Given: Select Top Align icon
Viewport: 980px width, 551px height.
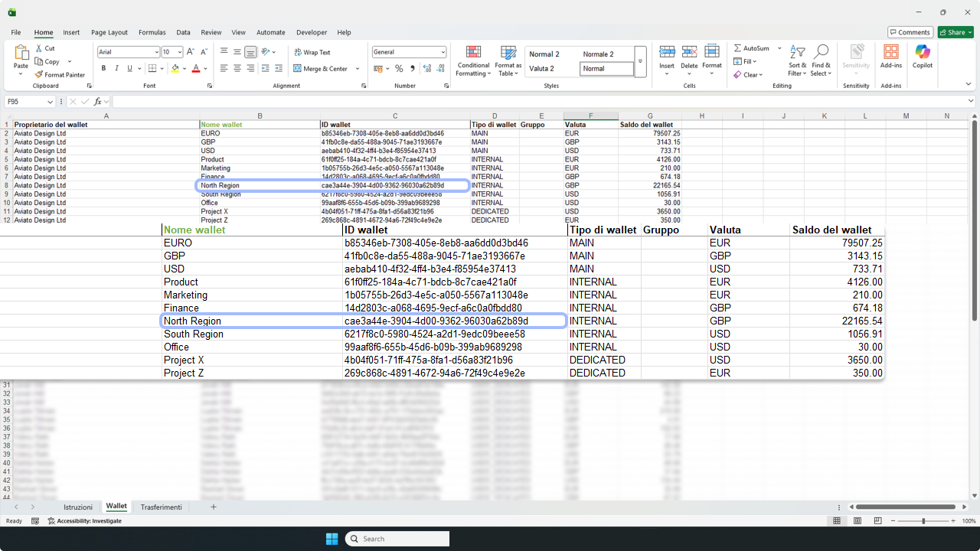Looking at the screenshot, I should pos(224,52).
